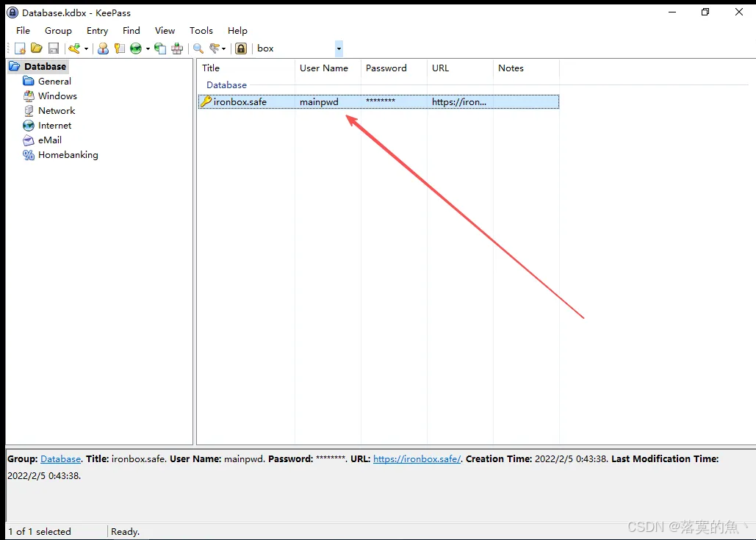756x540 pixels.
Task: Select the 'ironbox.safe' entry title
Action: (240, 101)
